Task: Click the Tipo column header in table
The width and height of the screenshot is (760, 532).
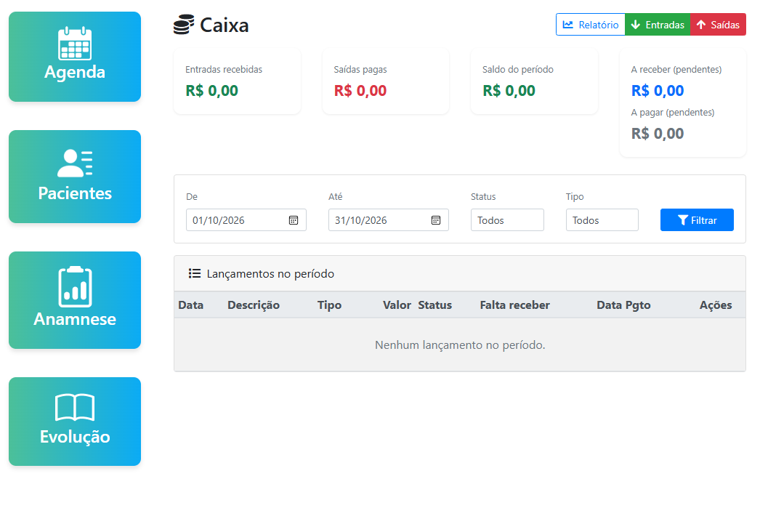Action: click(x=330, y=305)
